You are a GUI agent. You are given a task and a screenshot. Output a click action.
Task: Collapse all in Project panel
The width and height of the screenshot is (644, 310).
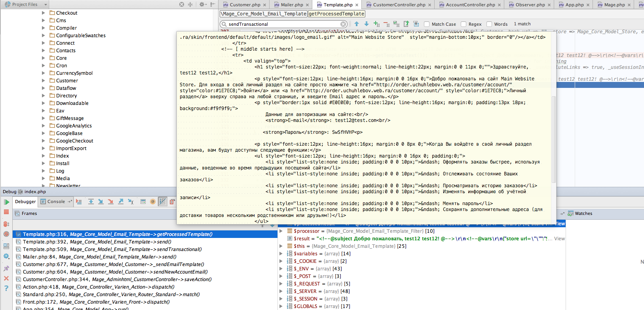(x=190, y=4)
